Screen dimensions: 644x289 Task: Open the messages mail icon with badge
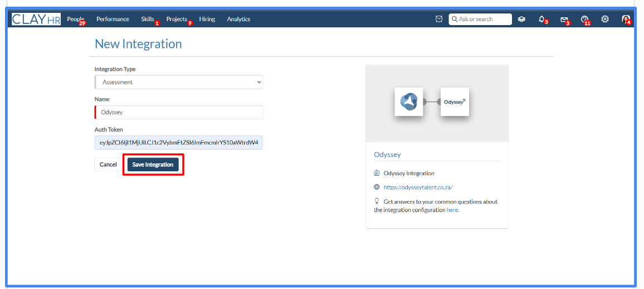pos(564,20)
